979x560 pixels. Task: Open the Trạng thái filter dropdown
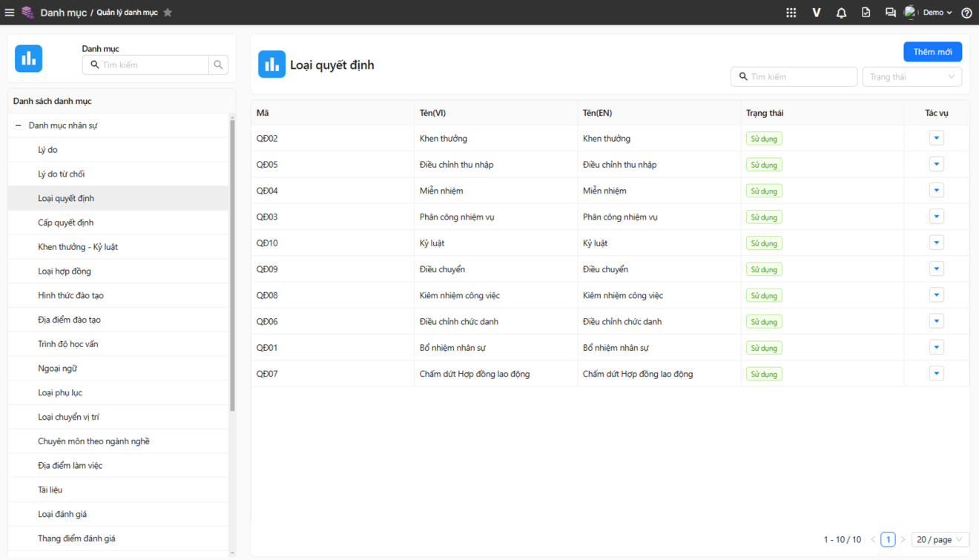[x=912, y=77]
